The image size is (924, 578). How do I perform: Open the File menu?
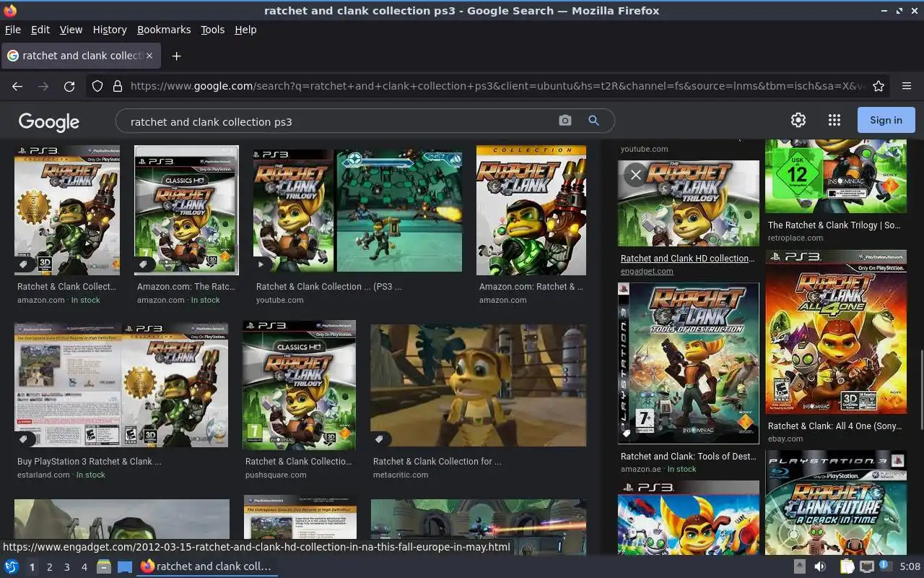[13, 30]
